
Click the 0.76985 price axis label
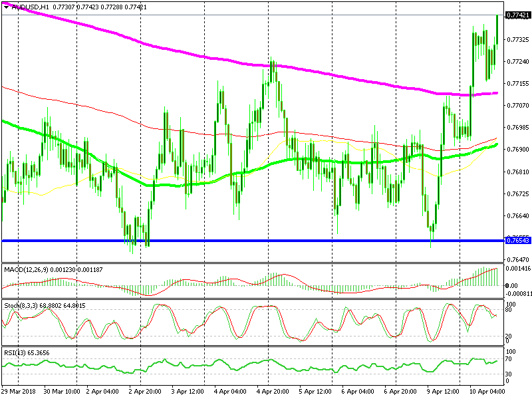point(518,128)
